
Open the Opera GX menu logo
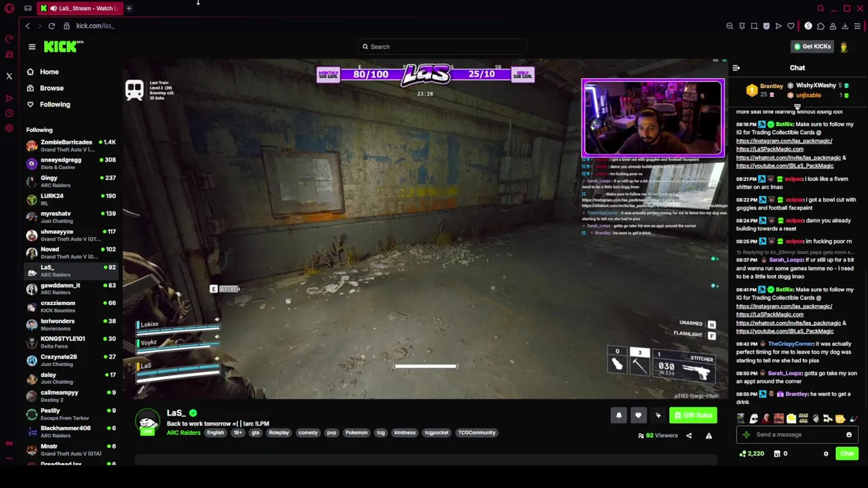click(9, 8)
